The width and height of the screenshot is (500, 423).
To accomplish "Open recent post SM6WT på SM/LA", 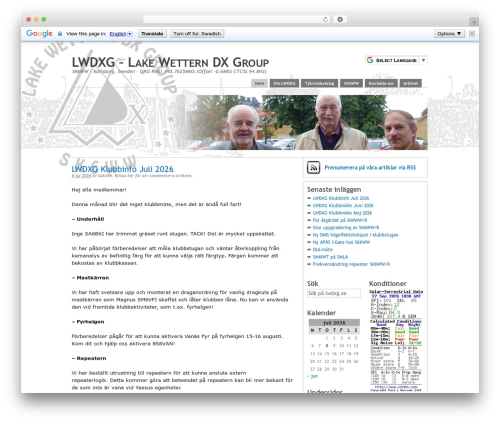I will (x=330, y=257).
